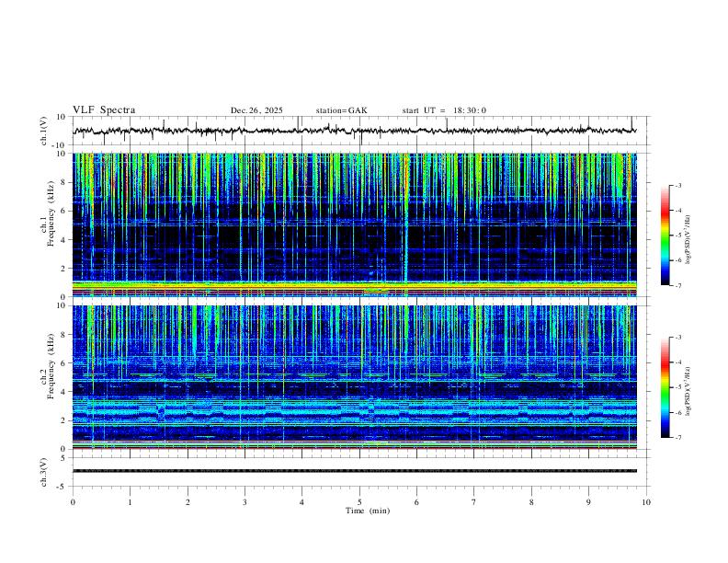Click the log(PSD) label beside ch.2 color bar
The image size is (728, 563).
tap(688, 391)
